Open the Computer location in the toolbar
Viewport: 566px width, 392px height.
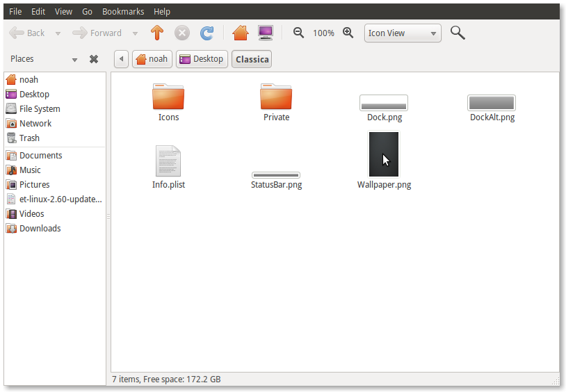coord(266,33)
